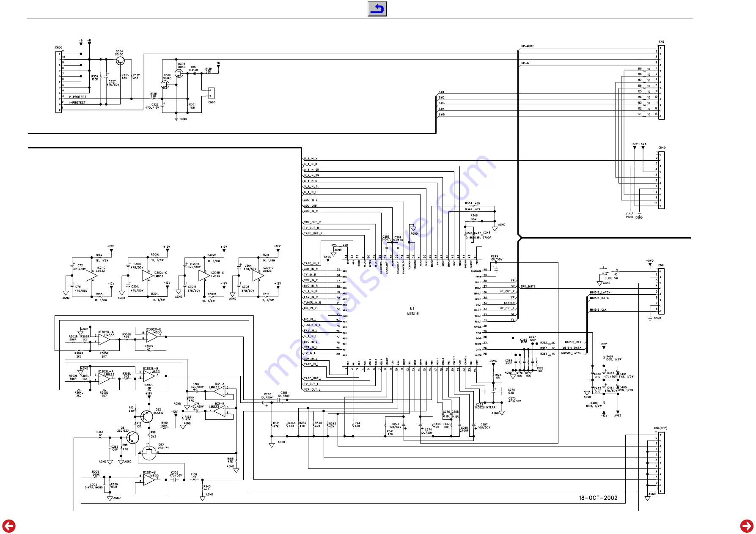
Task: Click the CN8 connector label
Action: (661, 266)
